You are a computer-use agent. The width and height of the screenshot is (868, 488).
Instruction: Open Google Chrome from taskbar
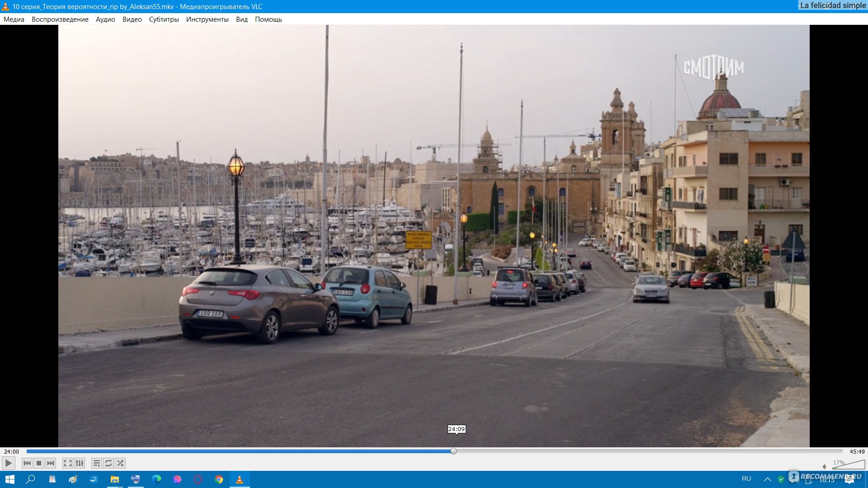tap(219, 479)
